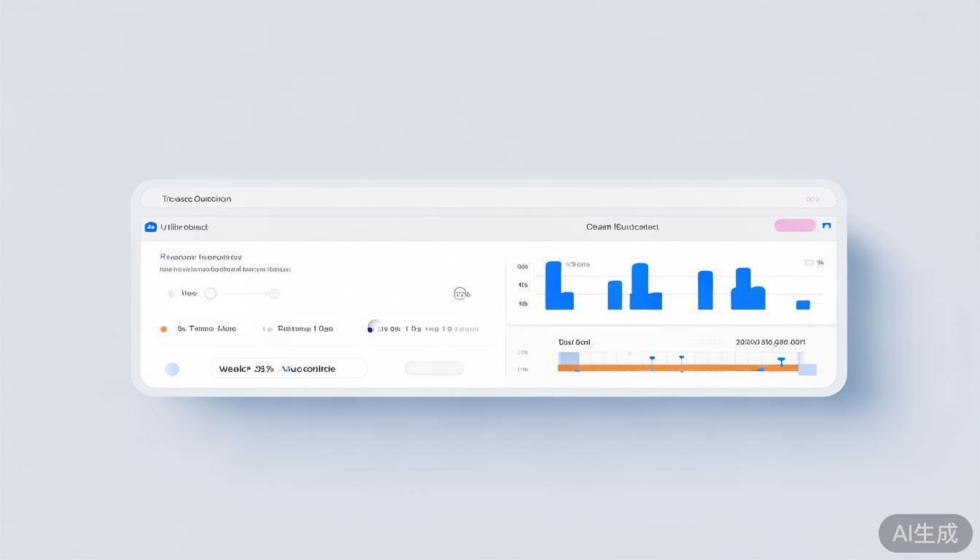Select the Ceaam header tab label

(x=622, y=227)
